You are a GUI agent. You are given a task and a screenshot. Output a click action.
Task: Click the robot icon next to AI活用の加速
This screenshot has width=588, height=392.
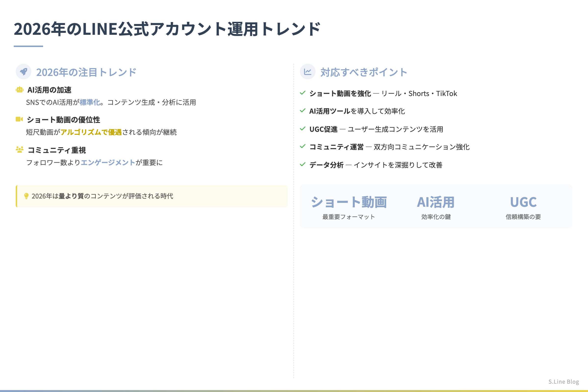click(x=20, y=89)
